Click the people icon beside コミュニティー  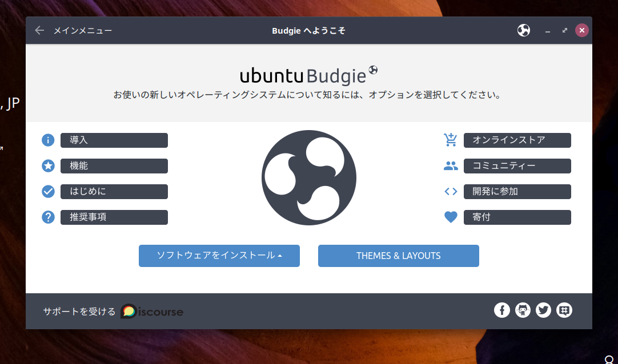(451, 166)
